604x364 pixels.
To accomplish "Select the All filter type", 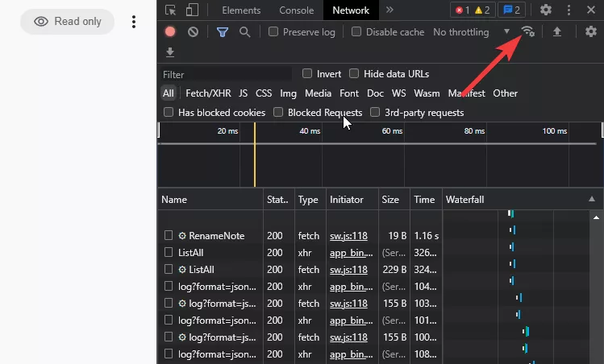I will pos(168,93).
